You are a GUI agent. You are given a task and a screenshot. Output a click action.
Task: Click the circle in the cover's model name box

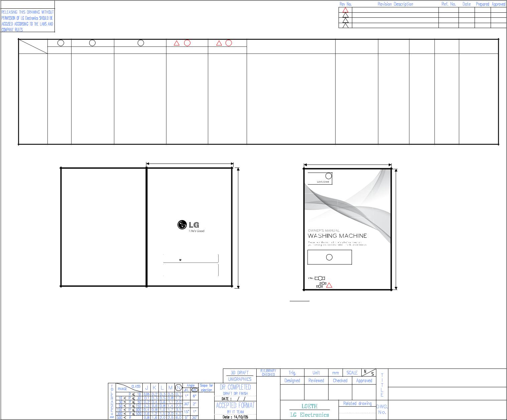[x=329, y=257]
